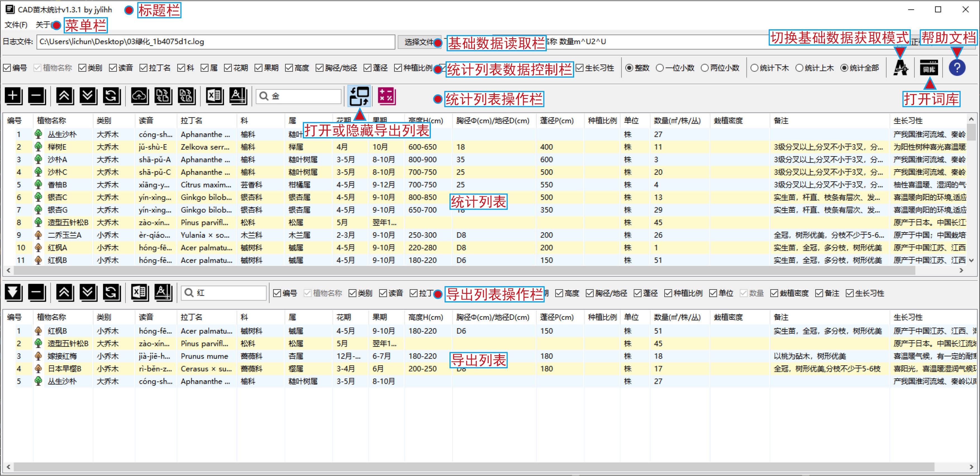The width and height of the screenshot is (980, 476).
Task: Click the base data mode switch 'A' icon
Action: [x=900, y=68]
